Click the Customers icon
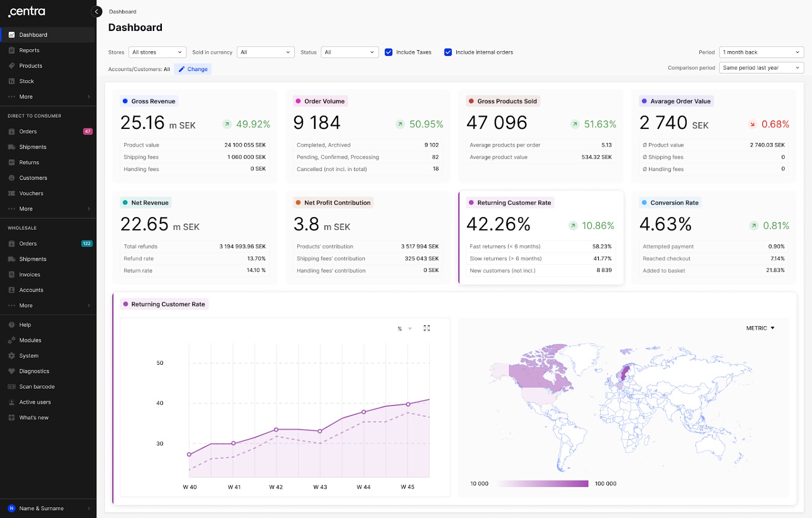Image resolution: width=812 pixels, height=518 pixels. (x=12, y=178)
